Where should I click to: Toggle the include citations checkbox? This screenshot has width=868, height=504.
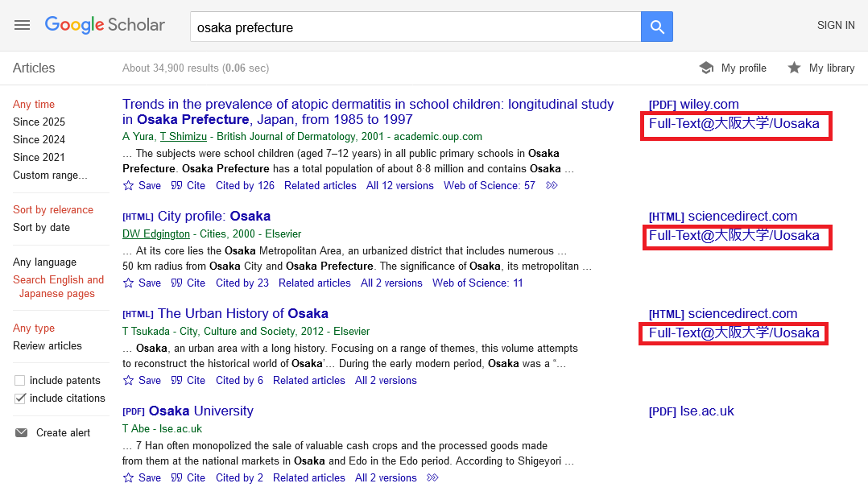(x=20, y=399)
